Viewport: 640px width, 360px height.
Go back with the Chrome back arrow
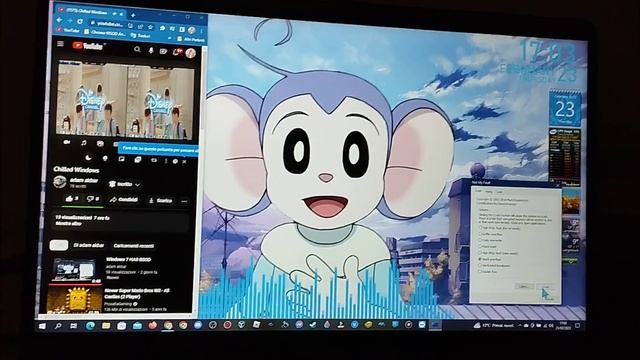[x=60, y=20]
